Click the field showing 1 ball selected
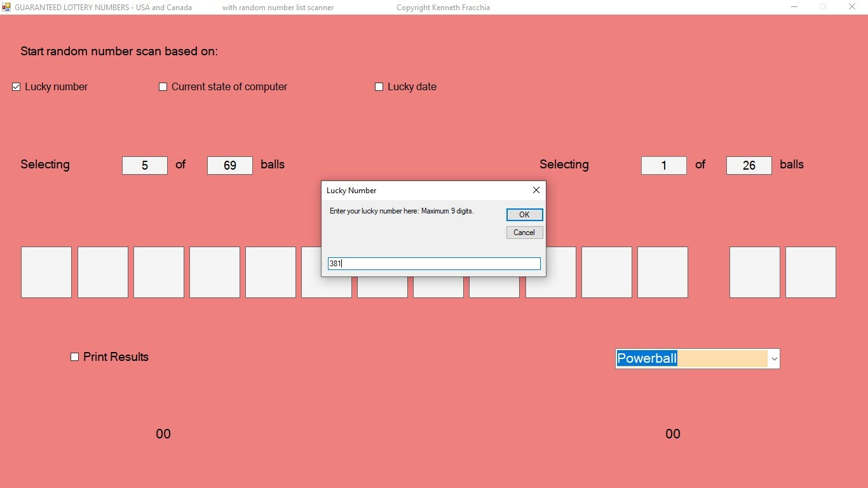The height and width of the screenshot is (488, 868). 664,165
